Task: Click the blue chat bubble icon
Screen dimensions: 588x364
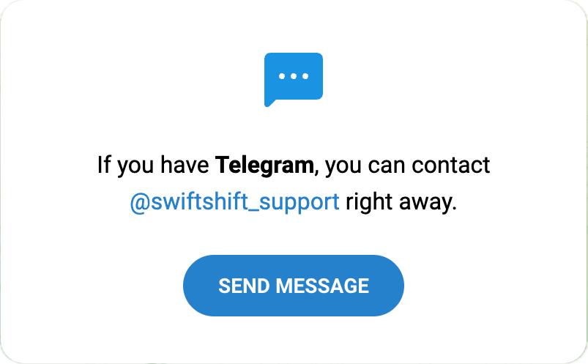Action: click(x=294, y=80)
